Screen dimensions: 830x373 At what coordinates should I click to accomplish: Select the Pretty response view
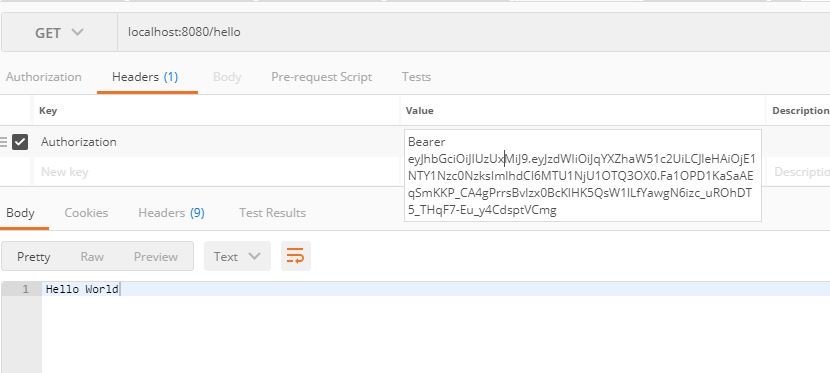[x=33, y=257]
